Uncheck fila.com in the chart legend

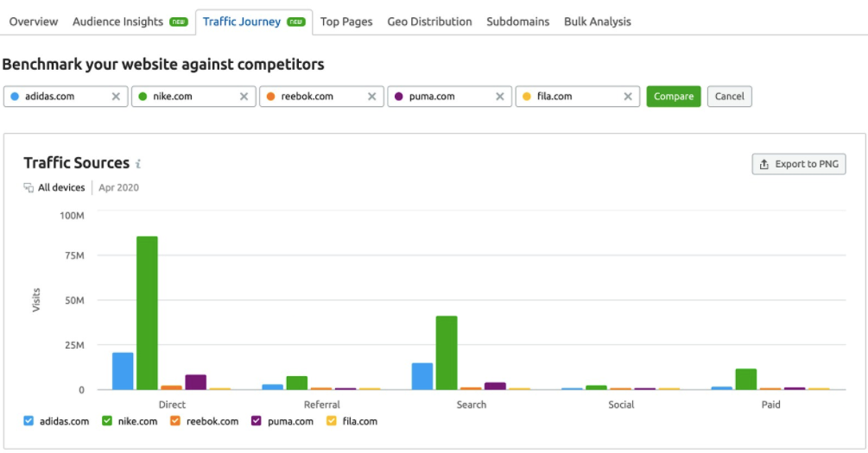(331, 421)
